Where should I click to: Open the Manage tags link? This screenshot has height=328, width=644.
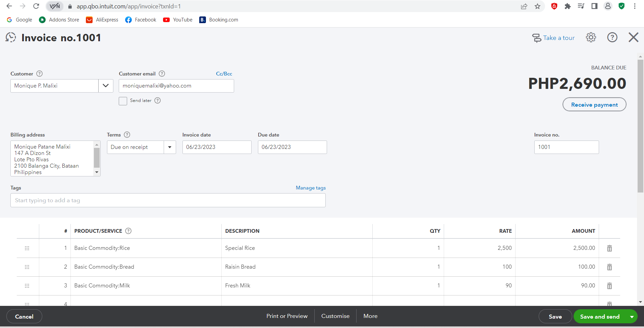[311, 188]
